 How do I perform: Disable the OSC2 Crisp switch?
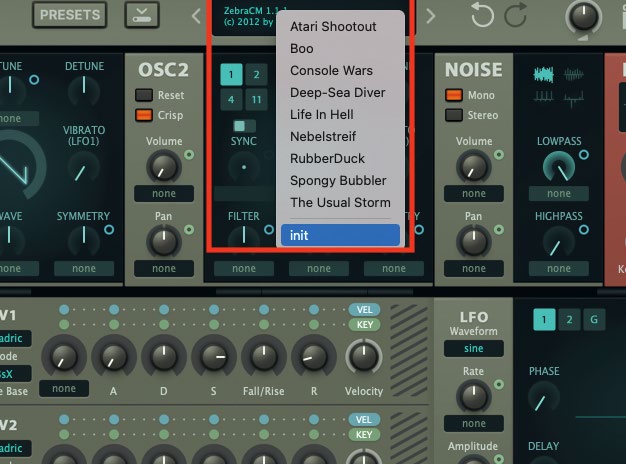tap(145, 114)
